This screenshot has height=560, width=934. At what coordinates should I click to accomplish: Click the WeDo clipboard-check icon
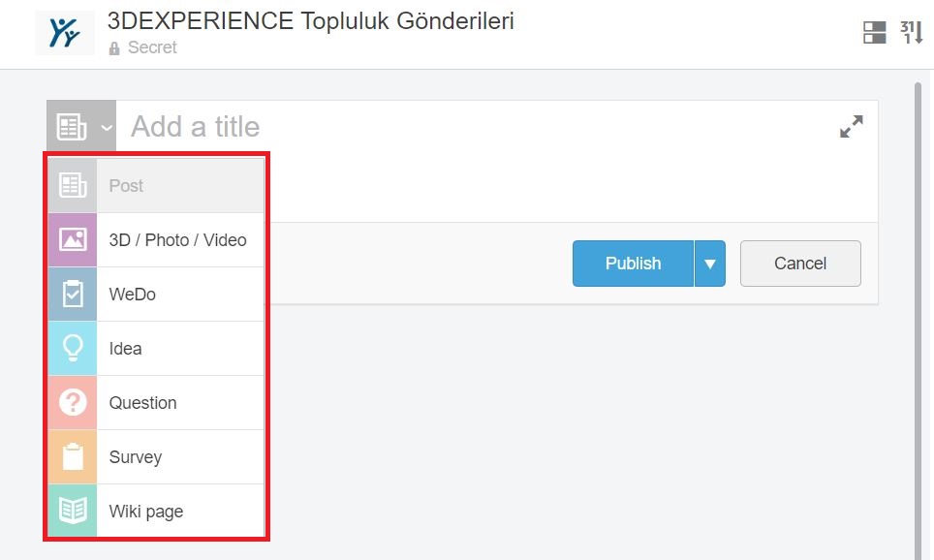point(73,295)
